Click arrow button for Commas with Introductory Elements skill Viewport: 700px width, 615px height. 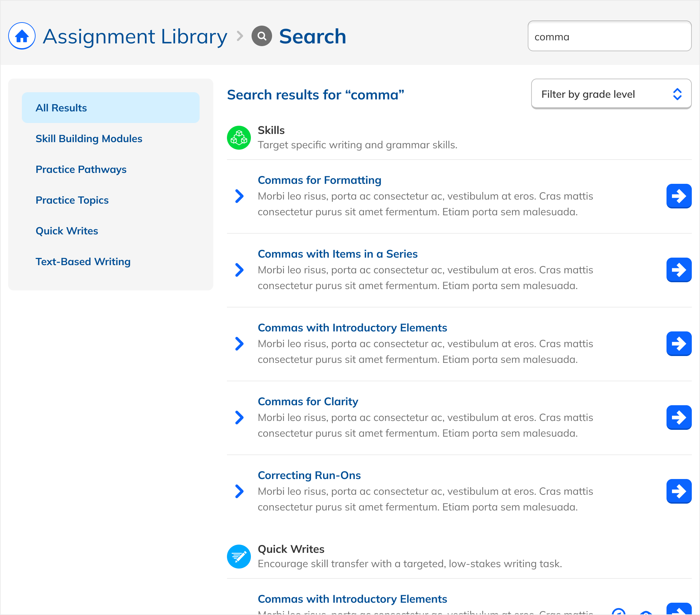(678, 343)
